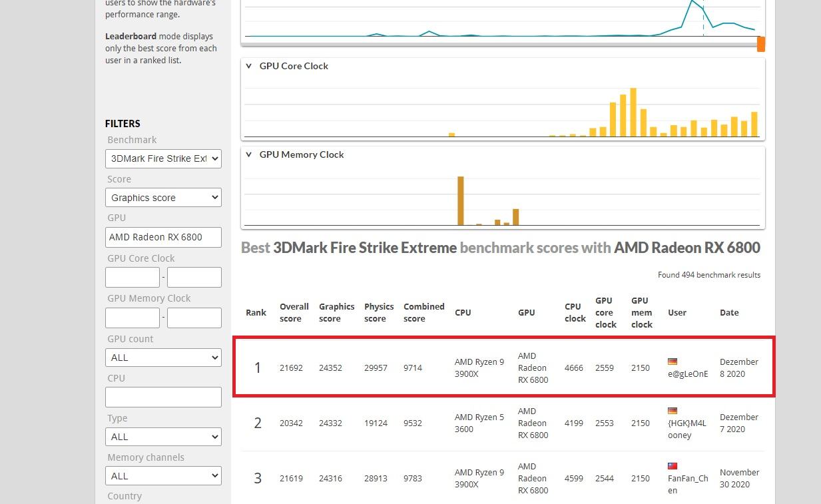Click the GPU filter field with AMD Radeon RX 6800
Screen dimensions: 821x504
pos(163,237)
